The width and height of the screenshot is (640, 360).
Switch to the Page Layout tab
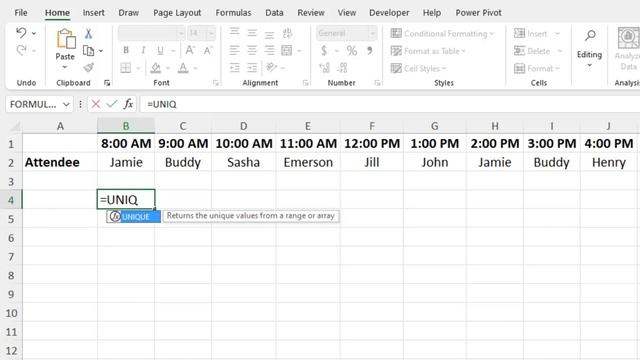pos(177,13)
